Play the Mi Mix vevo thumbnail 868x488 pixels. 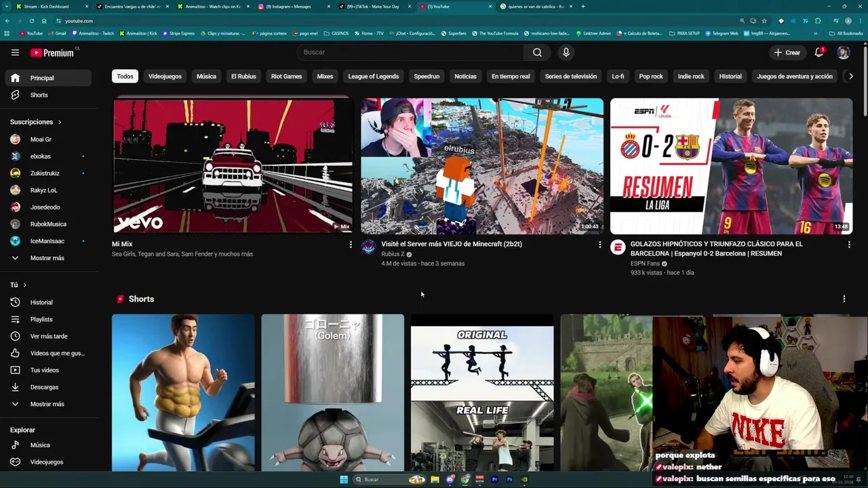(x=233, y=166)
